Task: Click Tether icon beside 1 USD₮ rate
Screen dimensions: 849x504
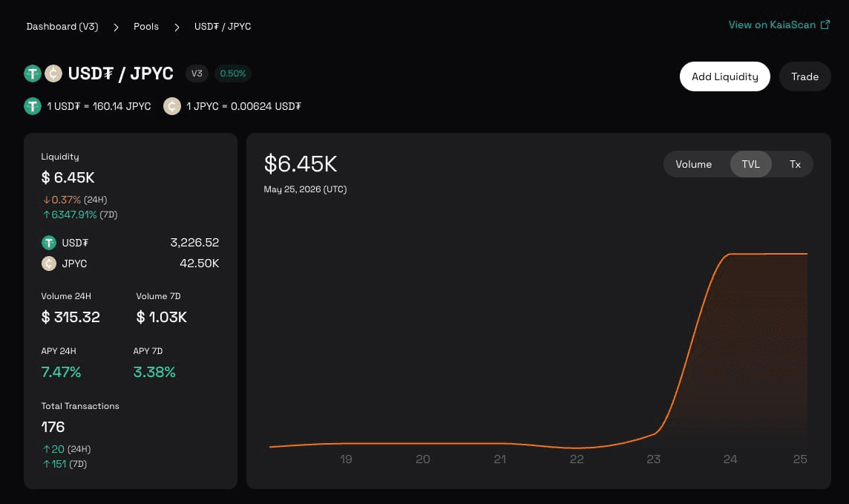Action: tap(33, 106)
